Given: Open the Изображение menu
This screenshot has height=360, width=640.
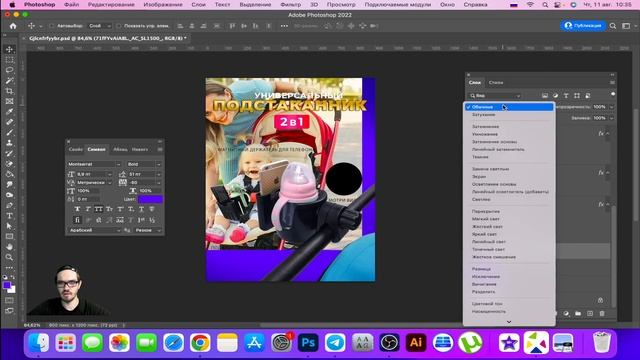Looking at the screenshot, I should (163, 4).
